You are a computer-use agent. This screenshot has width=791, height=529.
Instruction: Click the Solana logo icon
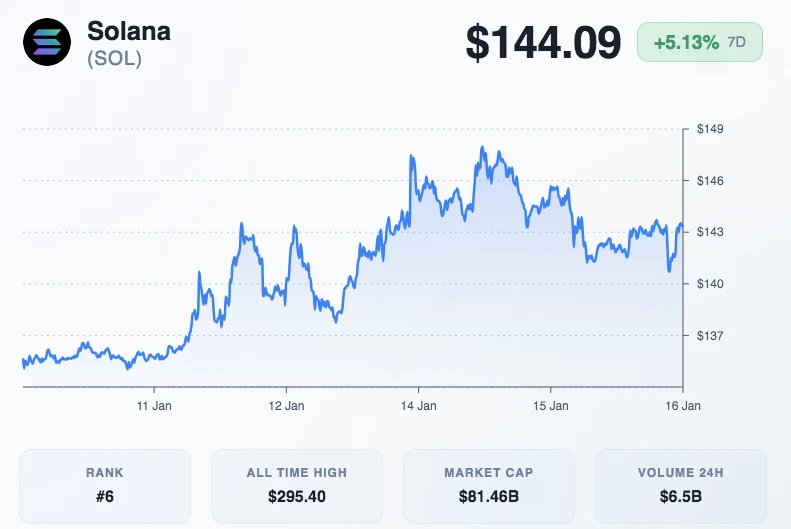point(47,43)
